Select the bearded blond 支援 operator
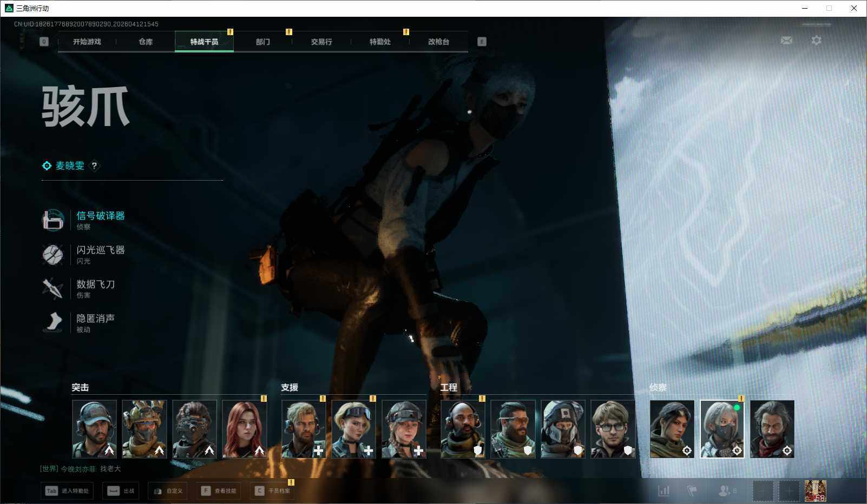Image resolution: width=867 pixels, height=504 pixels. [304, 429]
